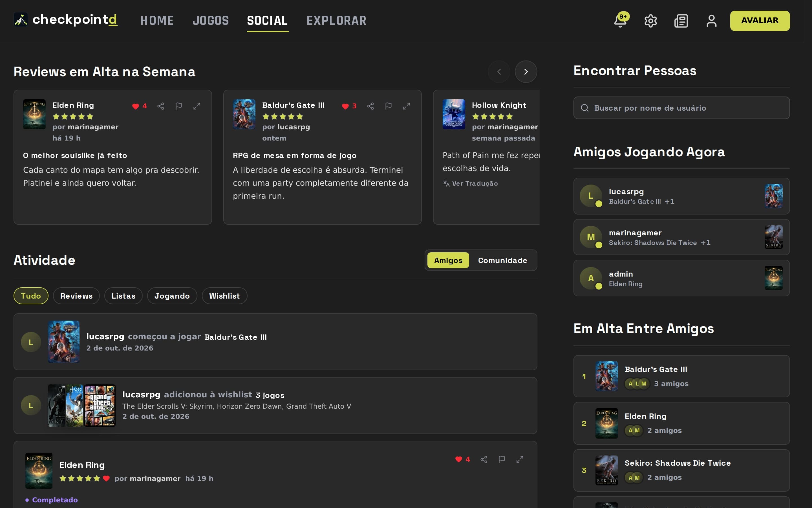This screenshot has width=812, height=508.
Task: Go to next trending reviews
Action: 526,72
